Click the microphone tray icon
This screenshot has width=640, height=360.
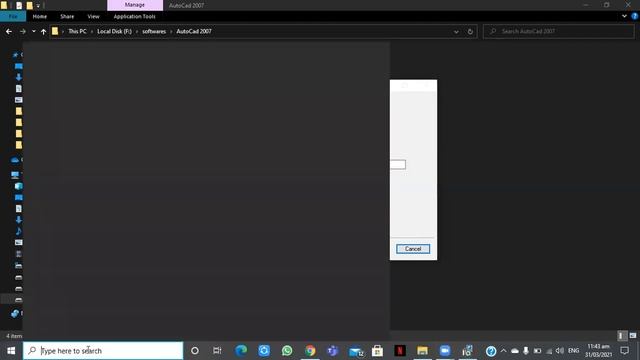pos(526,351)
